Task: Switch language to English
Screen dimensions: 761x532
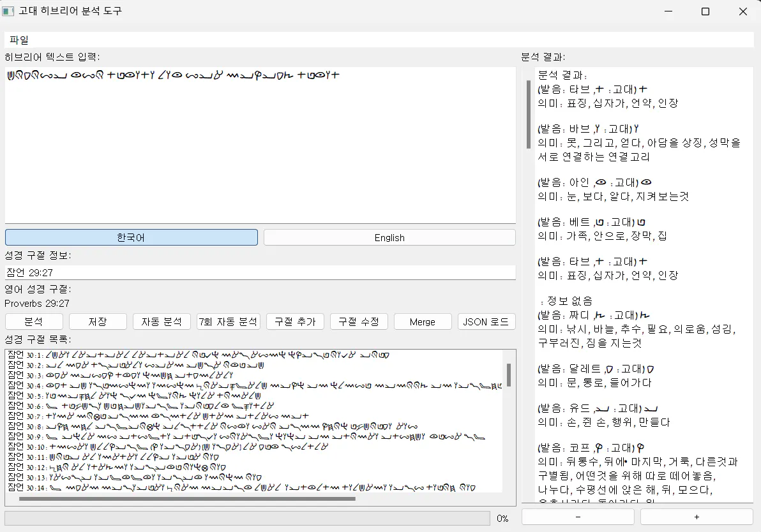Action: [x=389, y=237]
